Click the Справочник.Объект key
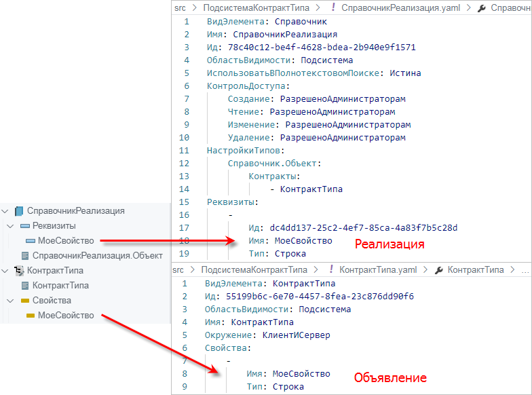 [272, 164]
